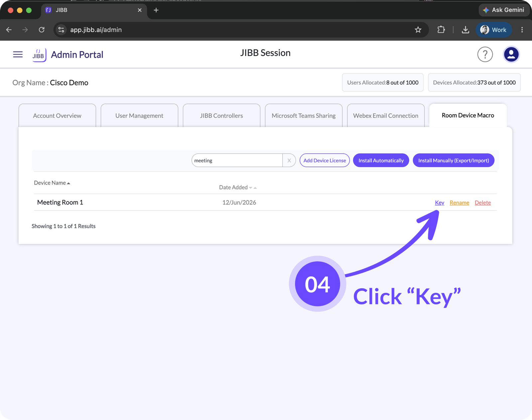
Task: Click 'Showing 1 to 1 of 1 Results' text
Action: point(64,226)
